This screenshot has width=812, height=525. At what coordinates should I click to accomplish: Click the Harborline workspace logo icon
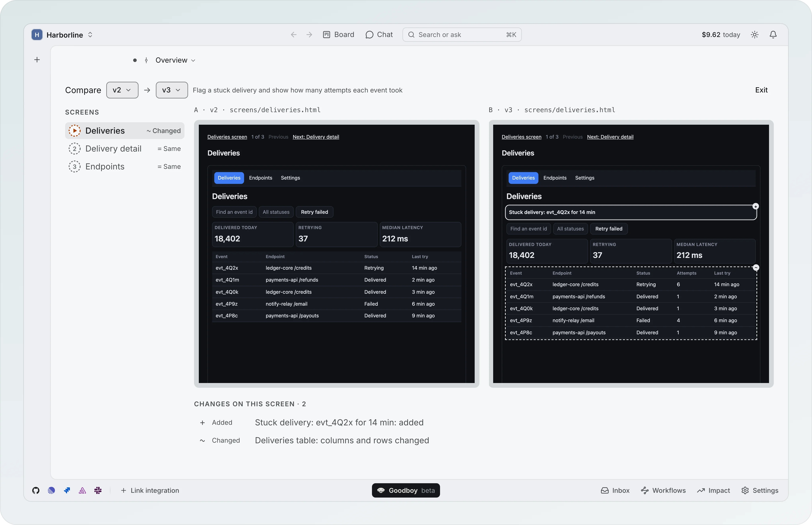(37, 35)
